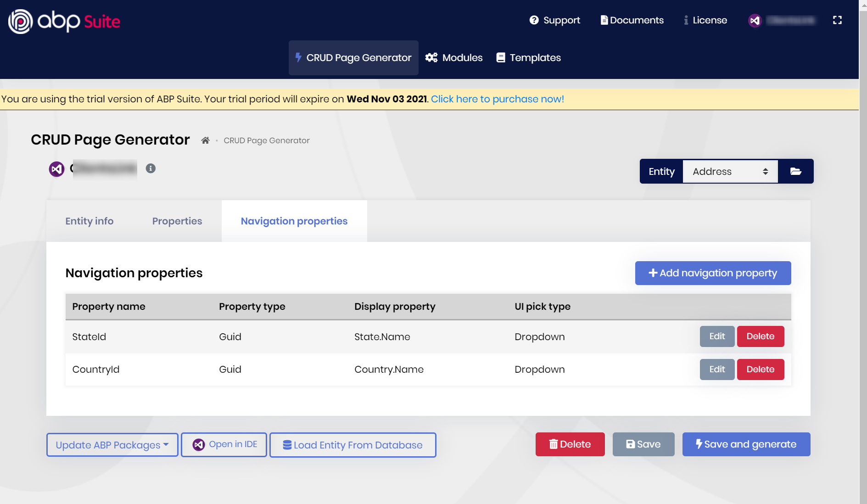Click Load Entity From Database button

(352, 445)
